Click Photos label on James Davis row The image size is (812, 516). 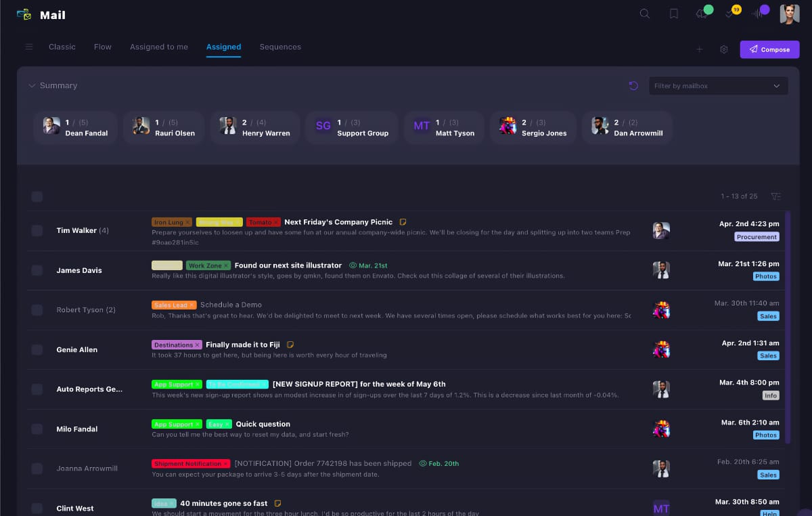pos(766,276)
